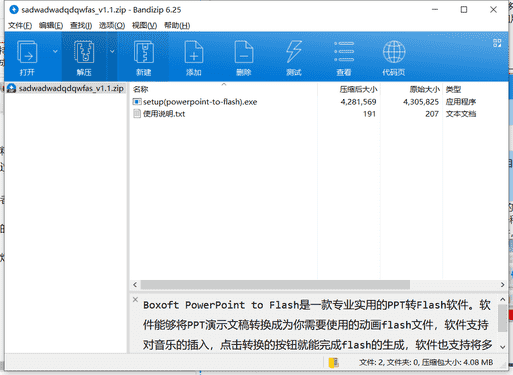
Task: Click the status bar file count text
Action: click(426, 362)
